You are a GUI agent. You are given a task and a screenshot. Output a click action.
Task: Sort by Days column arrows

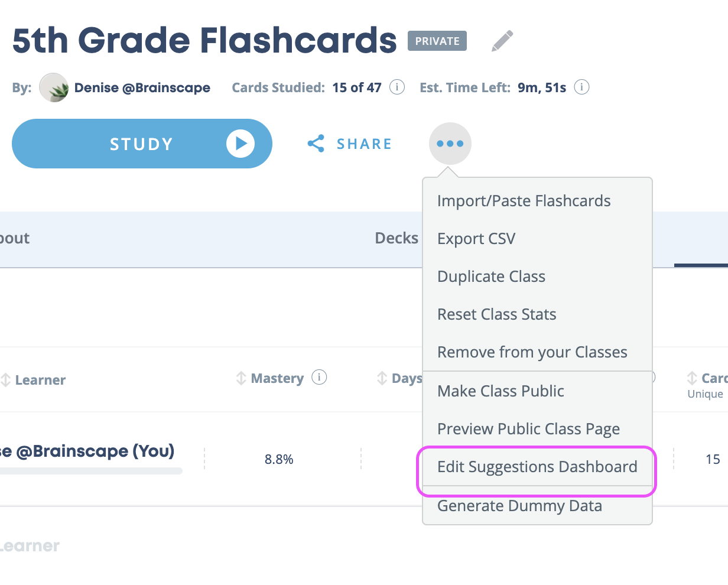coord(382,378)
